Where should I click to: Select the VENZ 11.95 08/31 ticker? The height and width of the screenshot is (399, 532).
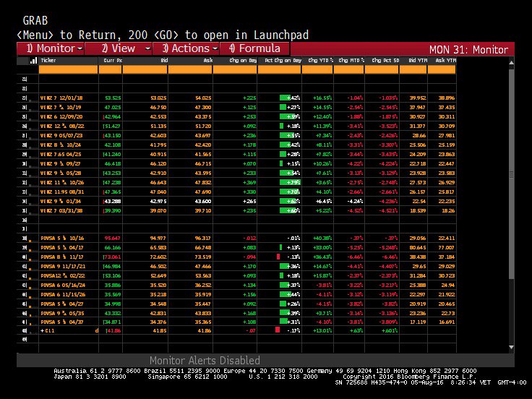(x=62, y=192)
